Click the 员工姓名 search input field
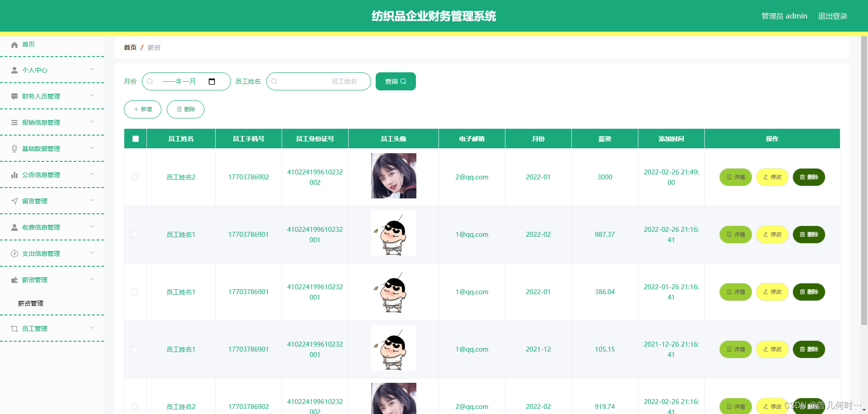The width and height of the screenshot is (868, 414). tap(319, 81)
